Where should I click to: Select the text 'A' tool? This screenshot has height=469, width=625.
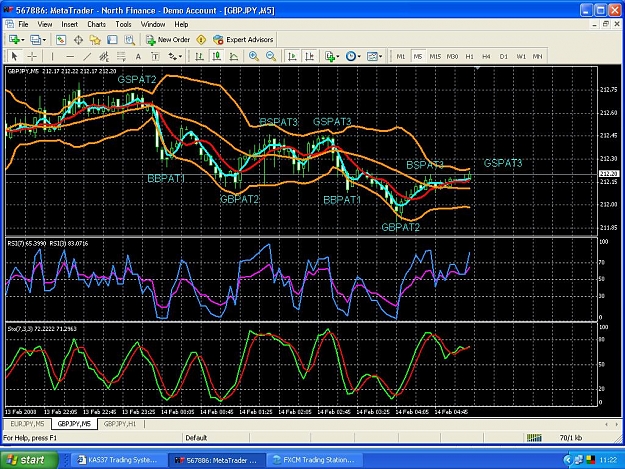pyautogui.click(x=138, y=57)
